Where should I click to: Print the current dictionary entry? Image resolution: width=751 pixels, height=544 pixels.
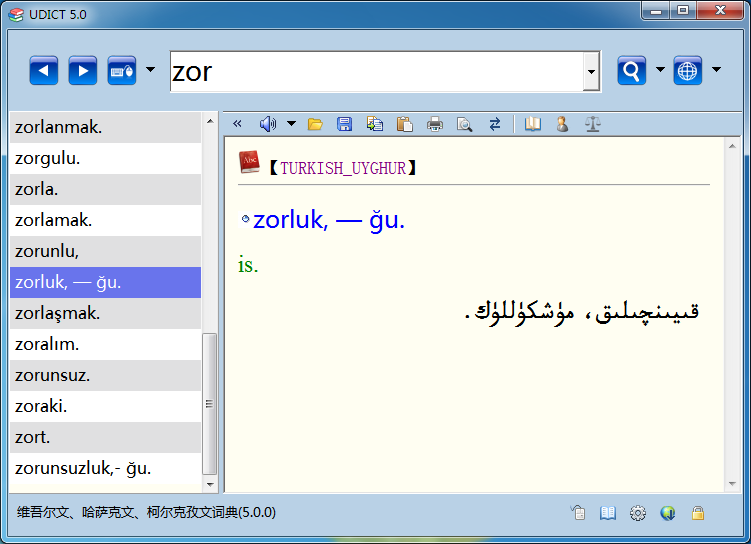tap(435, 124)
